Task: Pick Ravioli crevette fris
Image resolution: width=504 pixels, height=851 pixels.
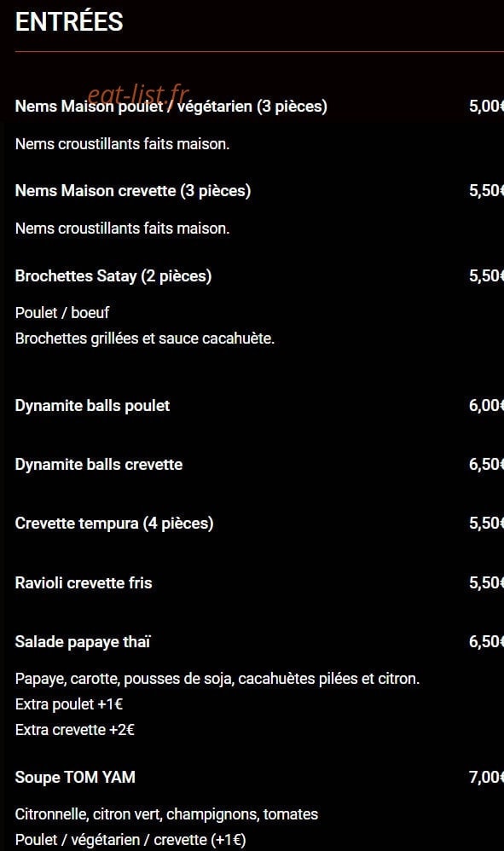Action: click(84, 583)
